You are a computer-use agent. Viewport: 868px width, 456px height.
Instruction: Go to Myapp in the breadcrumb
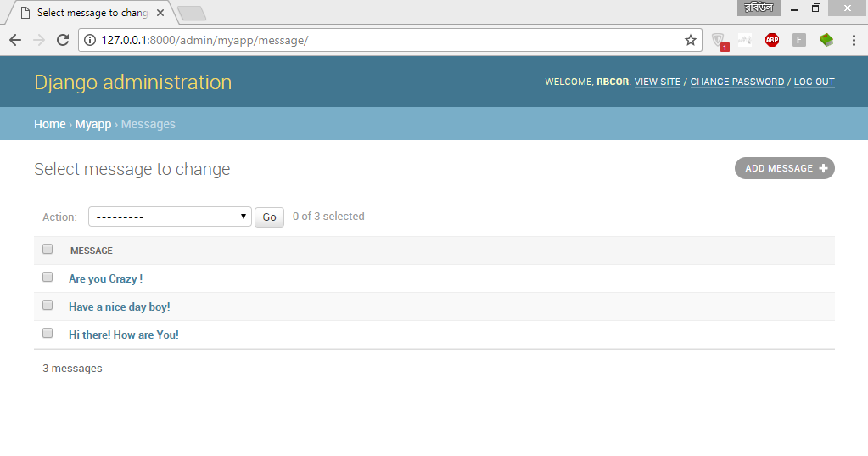(x=93, y=124)
